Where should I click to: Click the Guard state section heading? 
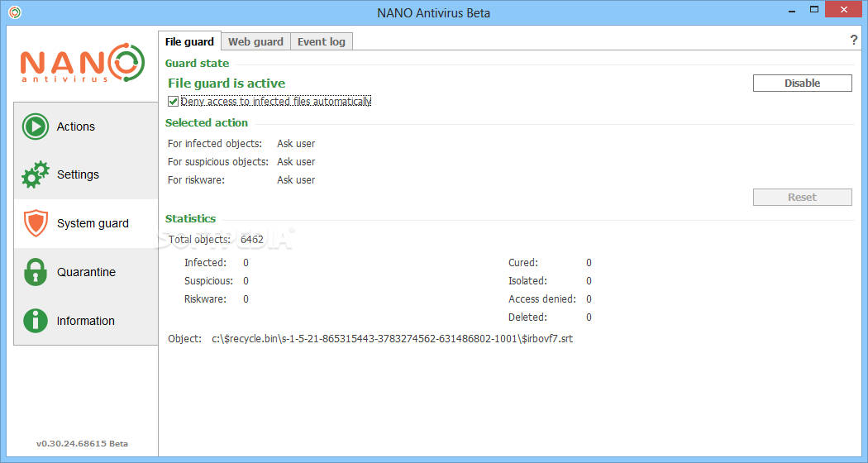coord(197,63)
